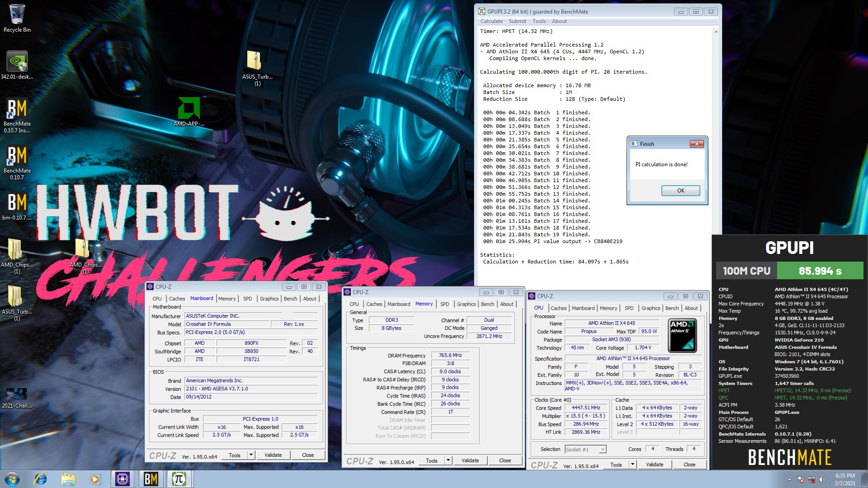Screen dimensions: 868x488
Task: Click the Uncore Frequency 2871.2 MHz value
Action: coord(489,336)
